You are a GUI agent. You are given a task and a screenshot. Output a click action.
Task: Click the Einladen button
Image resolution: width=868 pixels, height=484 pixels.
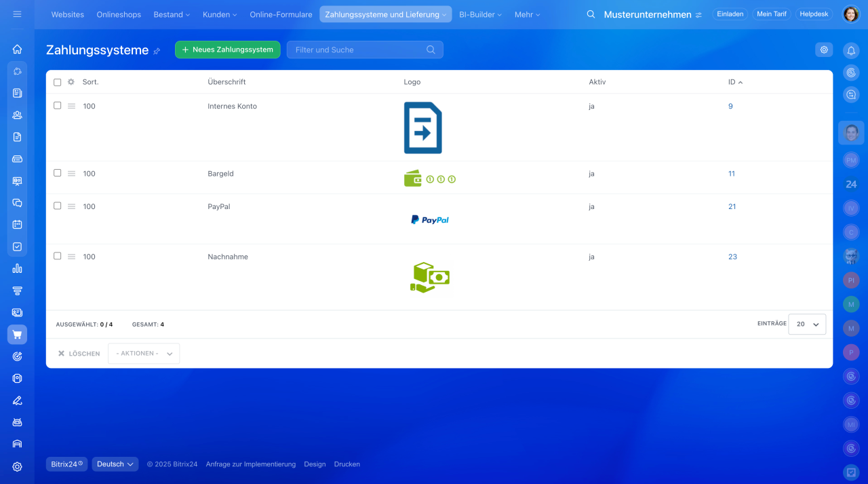coord(730,14)
